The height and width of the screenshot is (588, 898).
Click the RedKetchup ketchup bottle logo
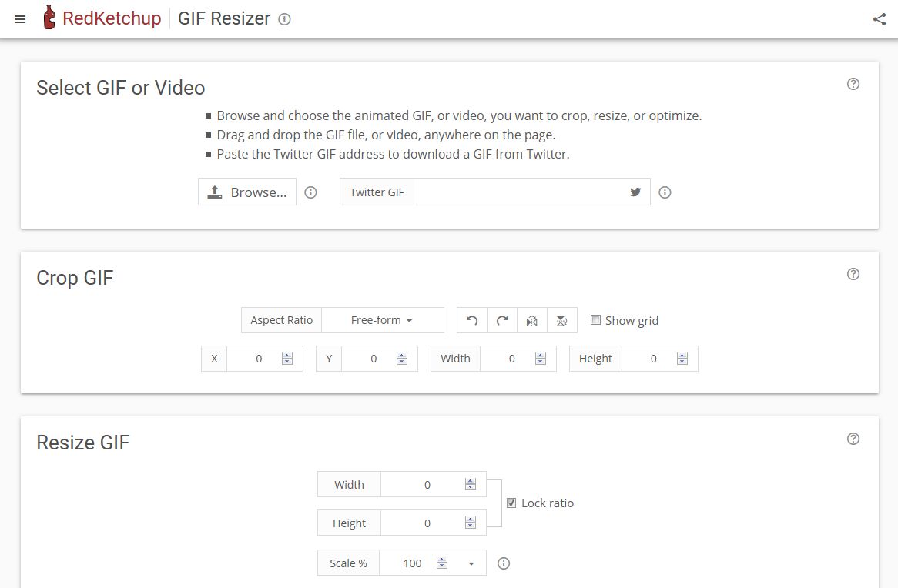(48, 18)
